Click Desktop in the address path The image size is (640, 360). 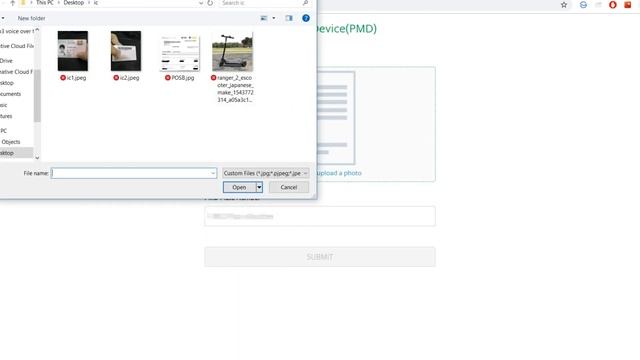[73, 3]
